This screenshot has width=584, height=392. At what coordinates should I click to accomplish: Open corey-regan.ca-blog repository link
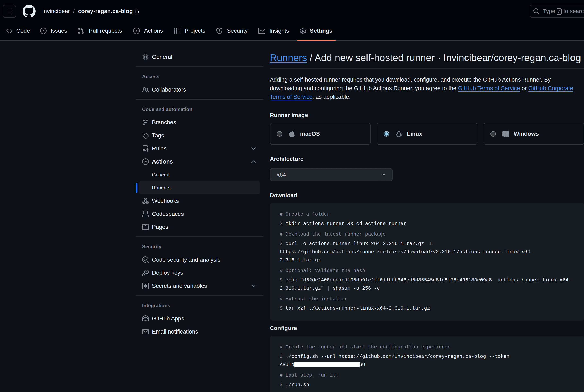coord(105,11)
